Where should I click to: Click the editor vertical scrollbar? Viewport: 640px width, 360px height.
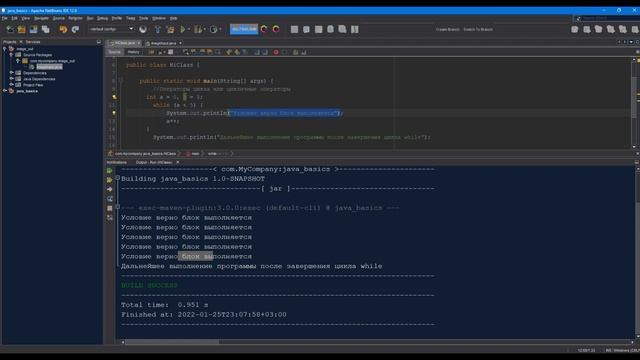pyautogui.click(x=634, y=103)
